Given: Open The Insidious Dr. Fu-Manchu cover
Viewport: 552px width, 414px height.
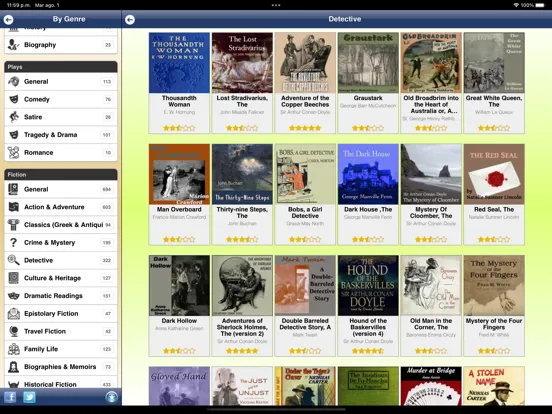Looking at the screenshot, I should 368,386.
